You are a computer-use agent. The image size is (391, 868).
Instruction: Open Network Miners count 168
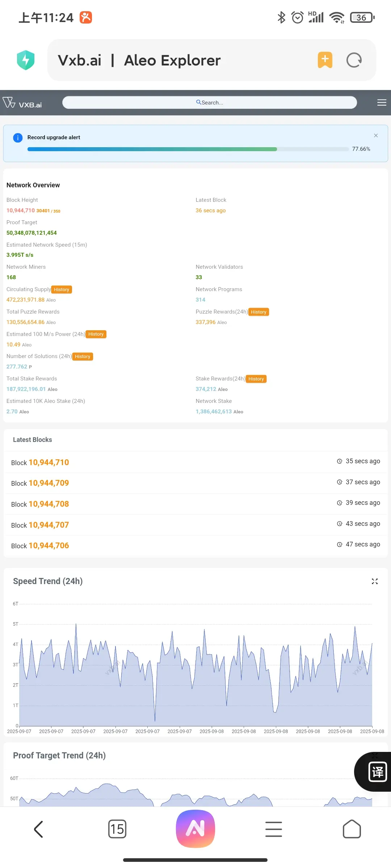point(11,277)
